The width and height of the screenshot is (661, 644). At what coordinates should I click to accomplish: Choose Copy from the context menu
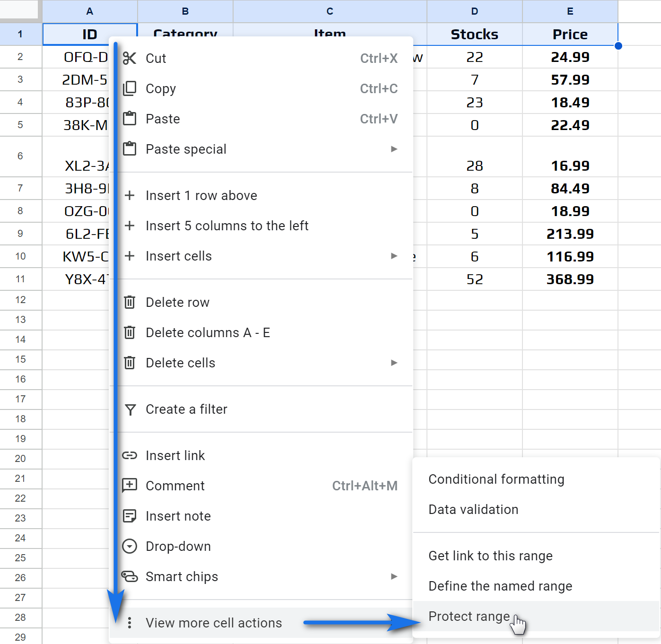click(x=261, y=88)
